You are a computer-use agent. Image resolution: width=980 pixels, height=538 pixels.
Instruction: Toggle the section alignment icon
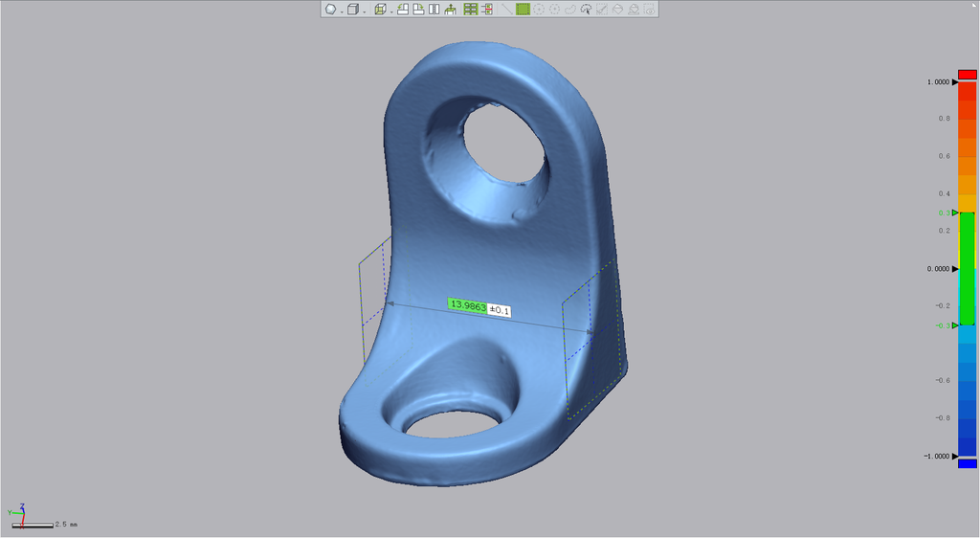pos(486,10)
